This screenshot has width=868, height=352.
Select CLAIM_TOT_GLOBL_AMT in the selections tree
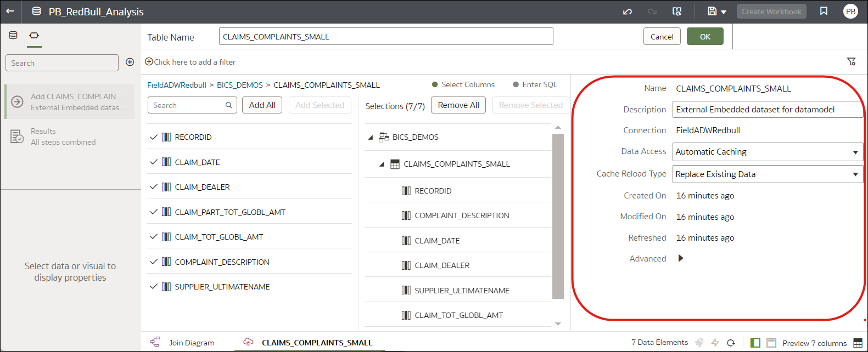click(x=458, y=315)
